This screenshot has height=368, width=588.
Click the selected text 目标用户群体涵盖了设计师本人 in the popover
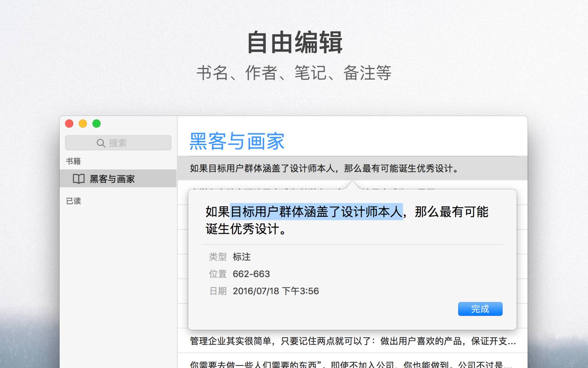click(316, 212)
